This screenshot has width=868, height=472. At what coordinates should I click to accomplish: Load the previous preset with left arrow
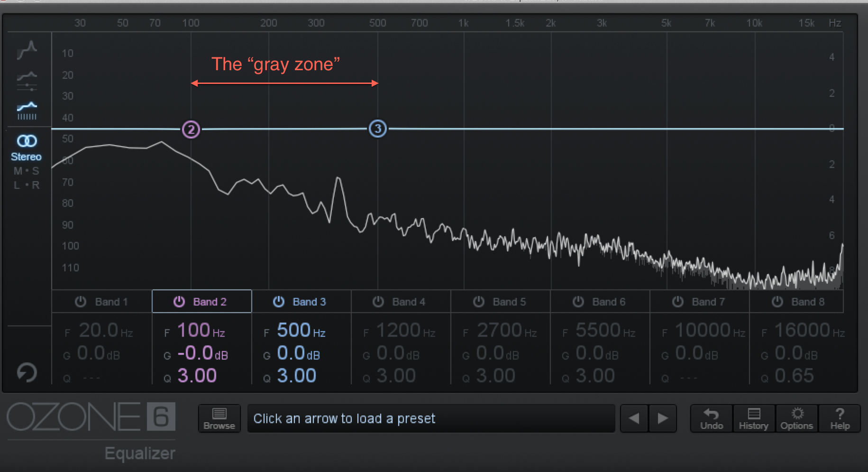click(x=634, y=418)
